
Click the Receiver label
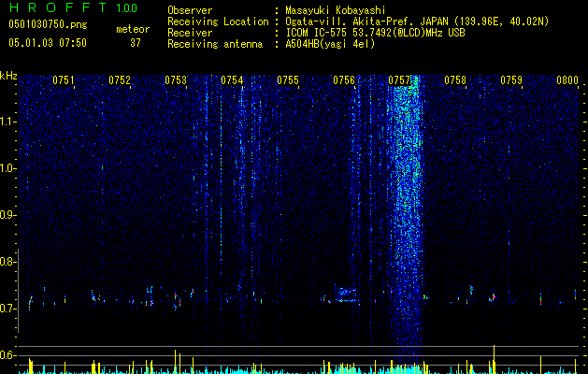(x=190, y=33)
